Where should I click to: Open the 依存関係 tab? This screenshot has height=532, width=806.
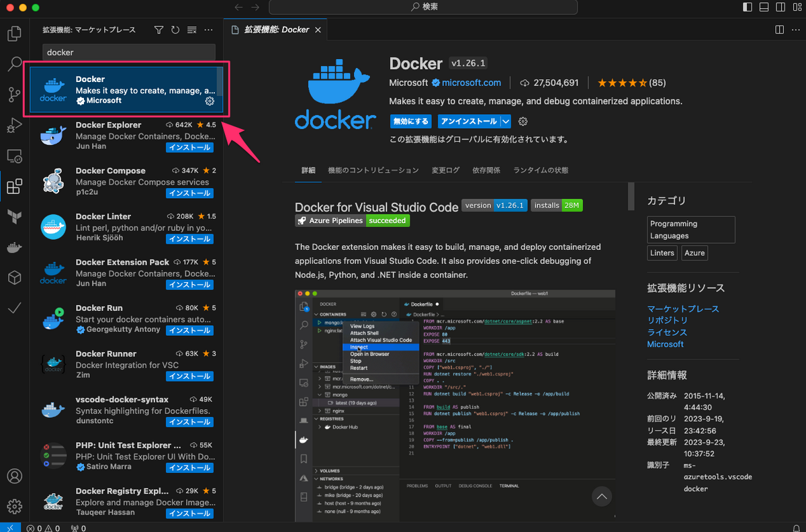(487, 170)
